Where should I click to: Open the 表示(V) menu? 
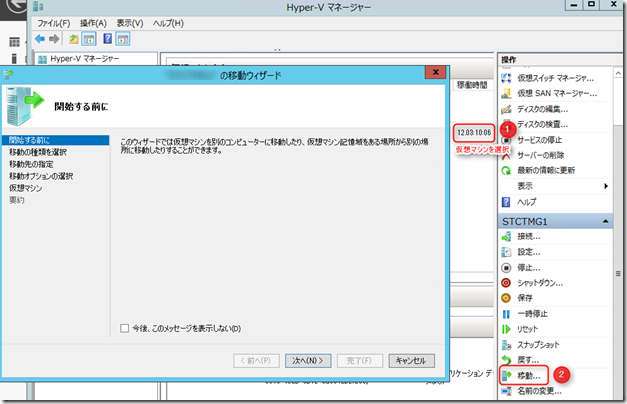[130, 23]
